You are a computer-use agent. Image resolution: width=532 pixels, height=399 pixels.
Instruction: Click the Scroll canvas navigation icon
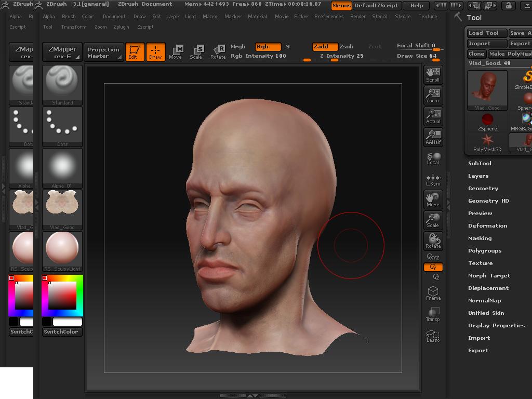pos(433,74)
